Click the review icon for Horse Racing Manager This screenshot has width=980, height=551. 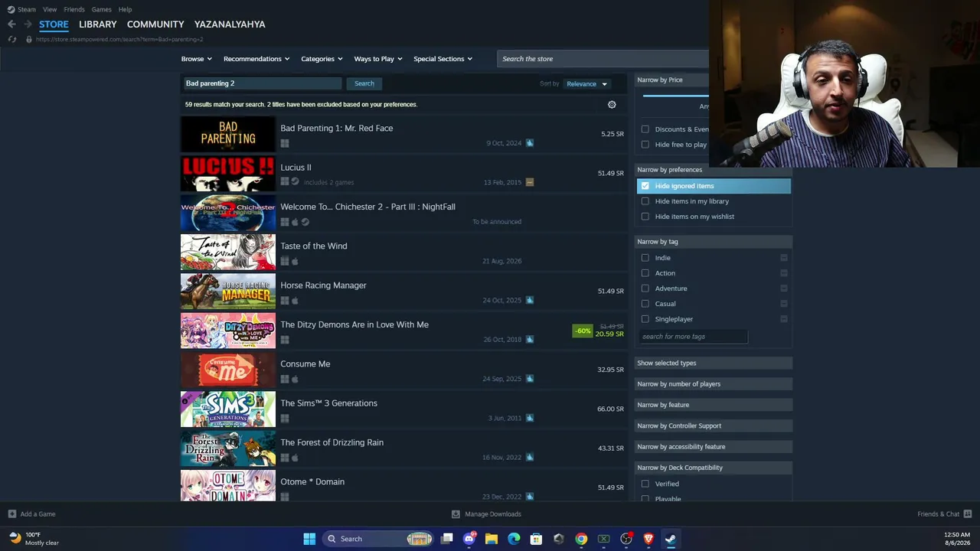coord(530,300)
